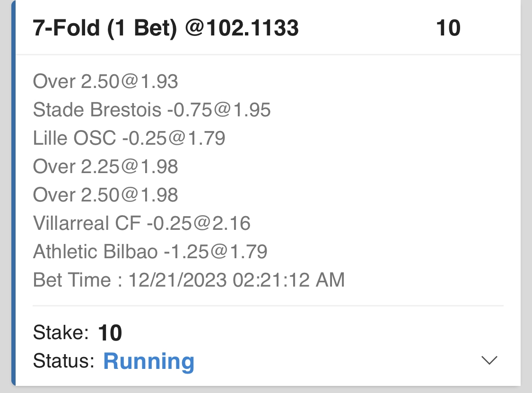Click the blue accent bar on card edge
Screen dimensions: 532x393
13,189
